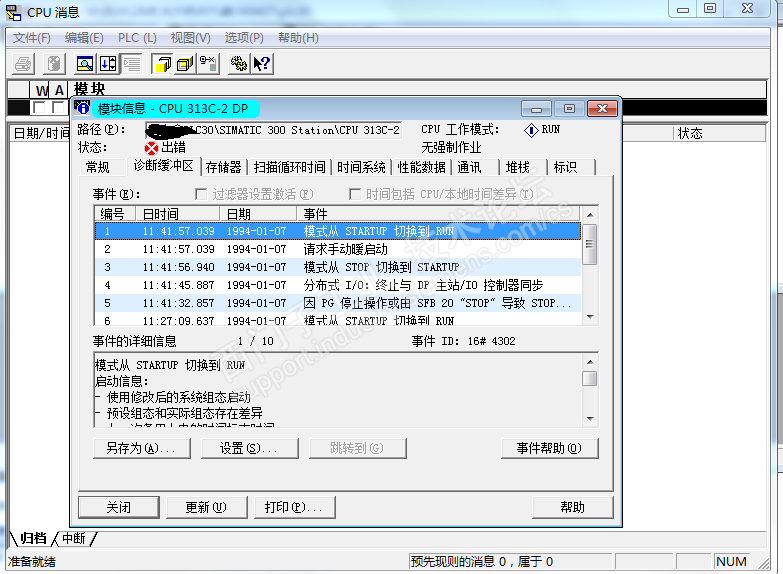The height and width of the screenshot is (574, 783).
Task: Click the 路径 path field
Action: click(x=274, y=130)
